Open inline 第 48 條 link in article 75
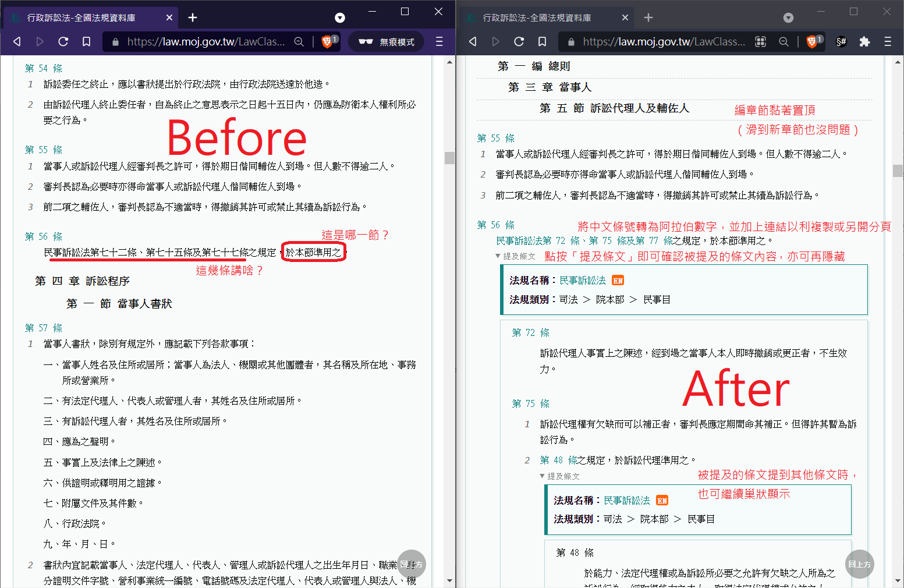 [x=559, y=461]
